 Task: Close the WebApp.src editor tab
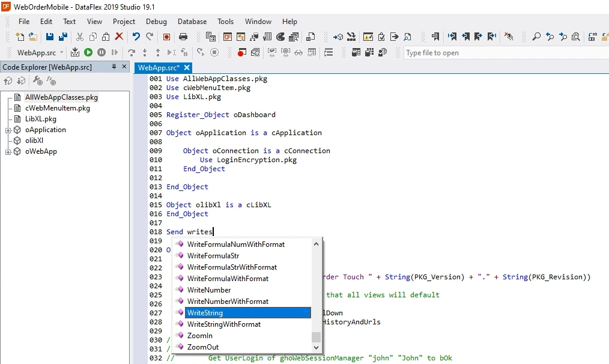tap(187, 68)
